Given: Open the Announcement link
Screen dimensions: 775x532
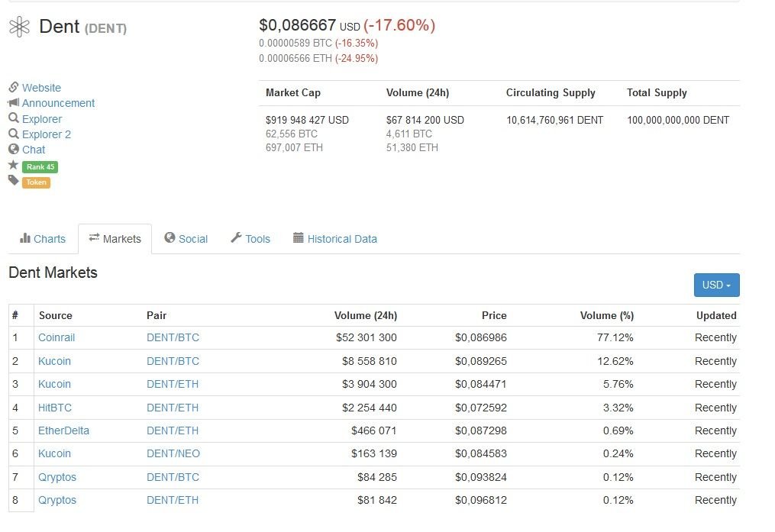Looking at the screenshot, I should pyautogui.click(x=58, y=103).
